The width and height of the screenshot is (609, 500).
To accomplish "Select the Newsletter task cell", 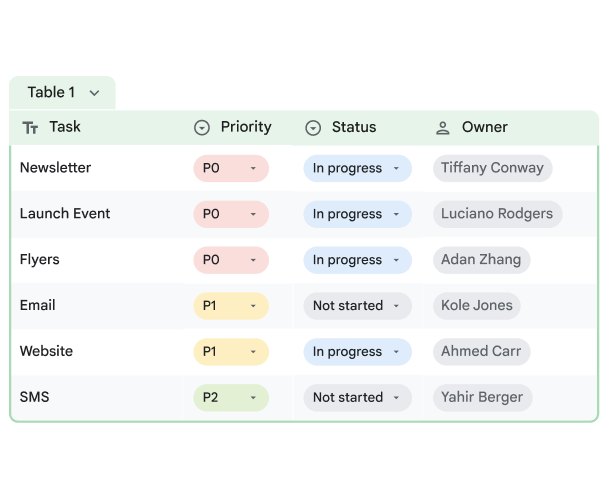I will (x=56, y=168).
